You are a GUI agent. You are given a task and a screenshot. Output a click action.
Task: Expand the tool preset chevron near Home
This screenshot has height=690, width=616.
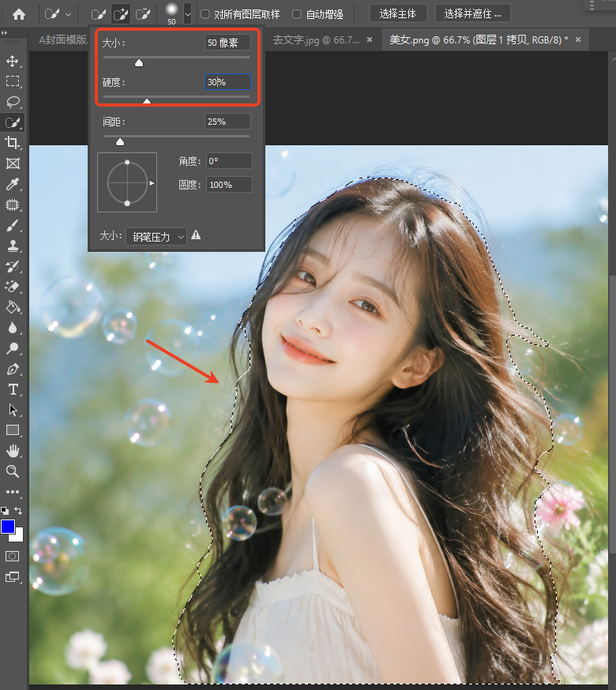(x=68, y=14)
